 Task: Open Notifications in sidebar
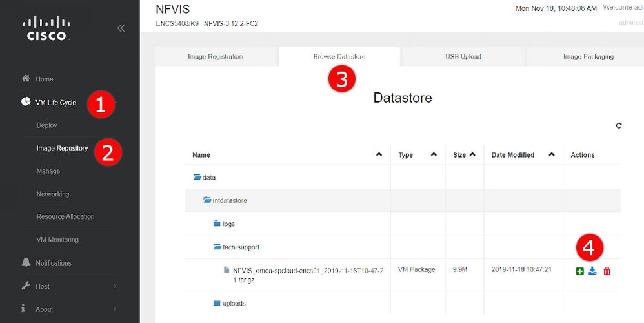[x=54, y=263]
